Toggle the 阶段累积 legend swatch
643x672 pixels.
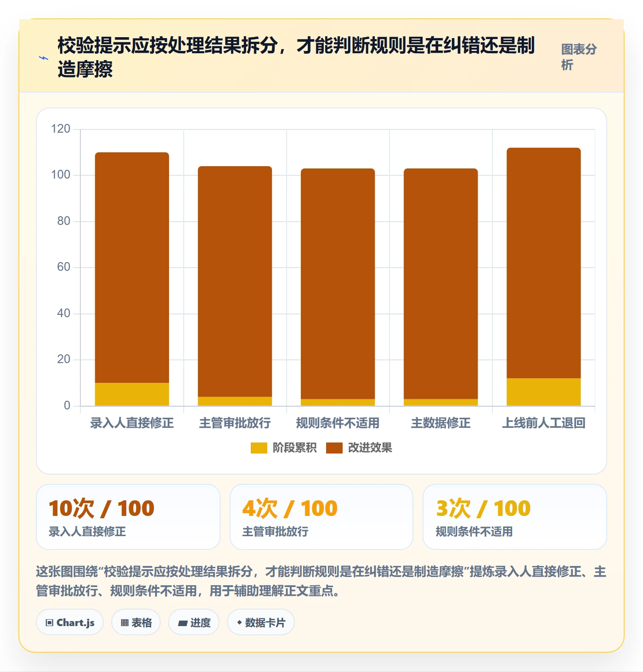pyautogui.click(x=259, y=448)
